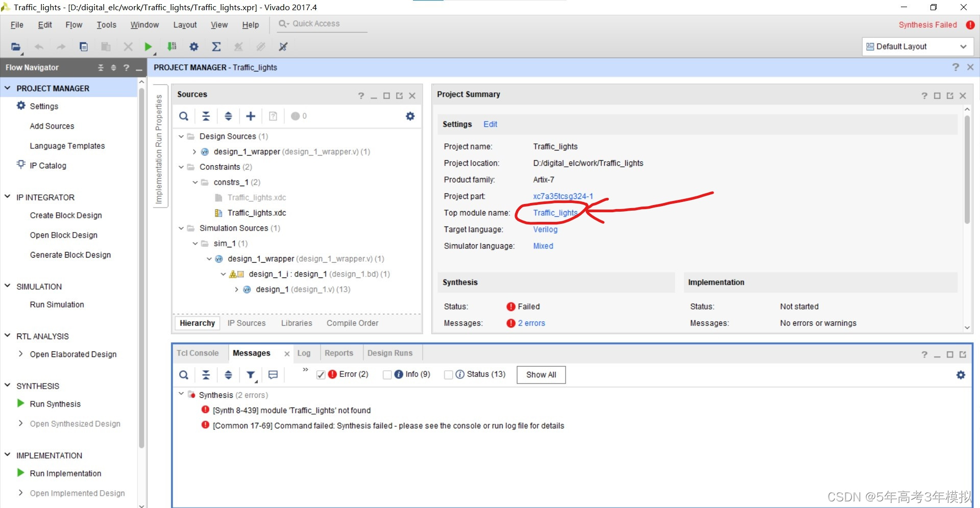
Task: Click Run Implementation in Flow Navigator
Action: (x=65, y=473)
